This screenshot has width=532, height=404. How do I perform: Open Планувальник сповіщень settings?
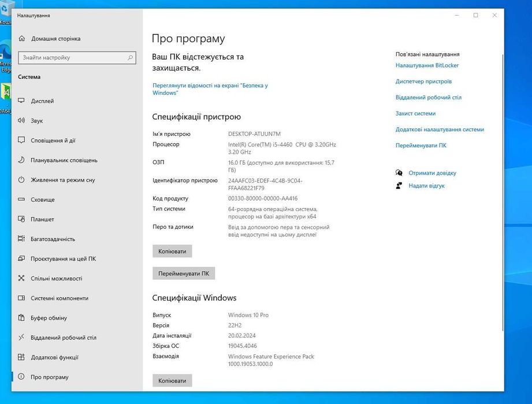64,160
